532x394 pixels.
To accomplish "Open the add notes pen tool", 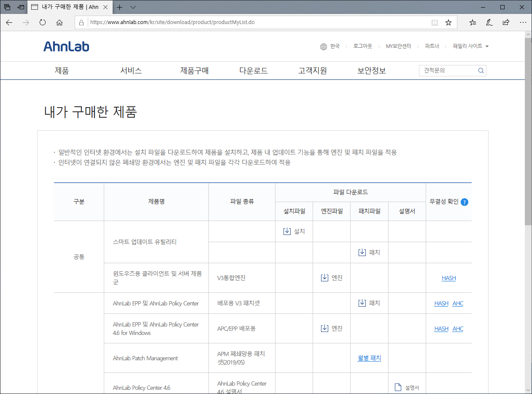I will pyautogui.click(x=489, y=22).
